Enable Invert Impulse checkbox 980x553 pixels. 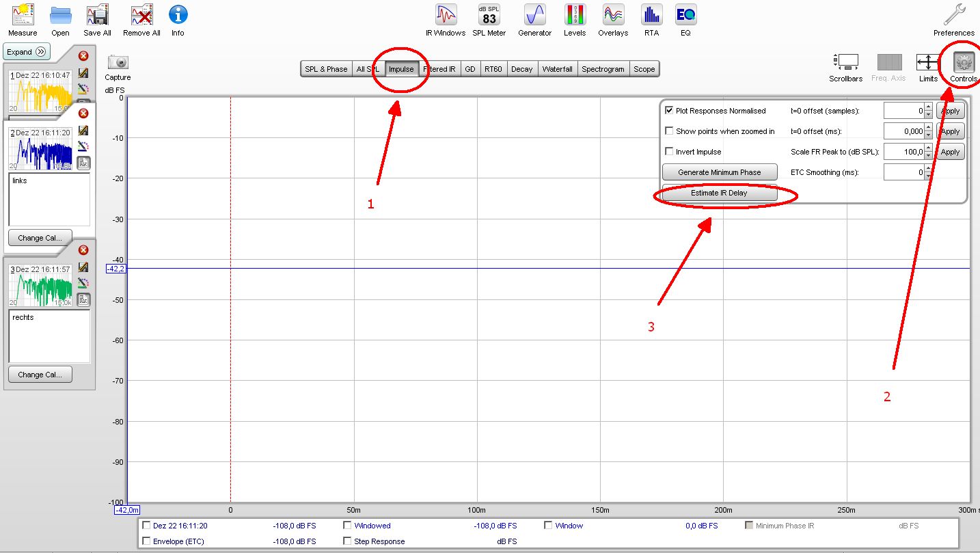click(x=669, y=152)
